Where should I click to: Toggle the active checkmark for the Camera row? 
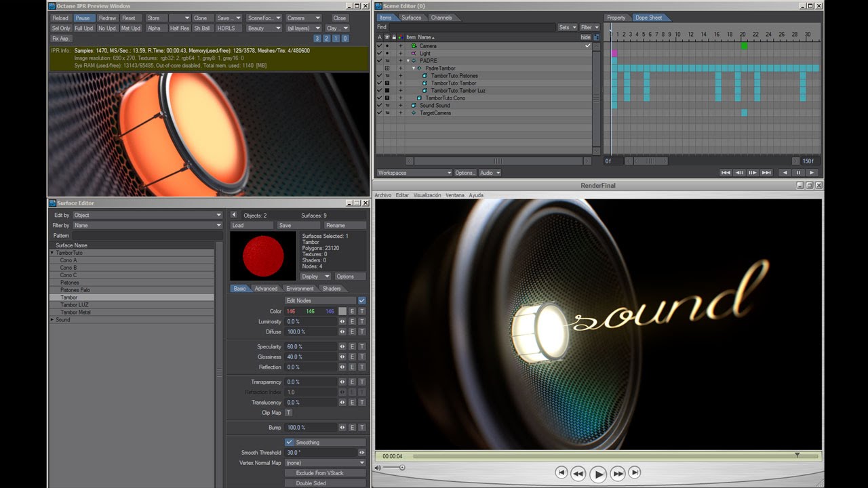(x=380, y=46)
